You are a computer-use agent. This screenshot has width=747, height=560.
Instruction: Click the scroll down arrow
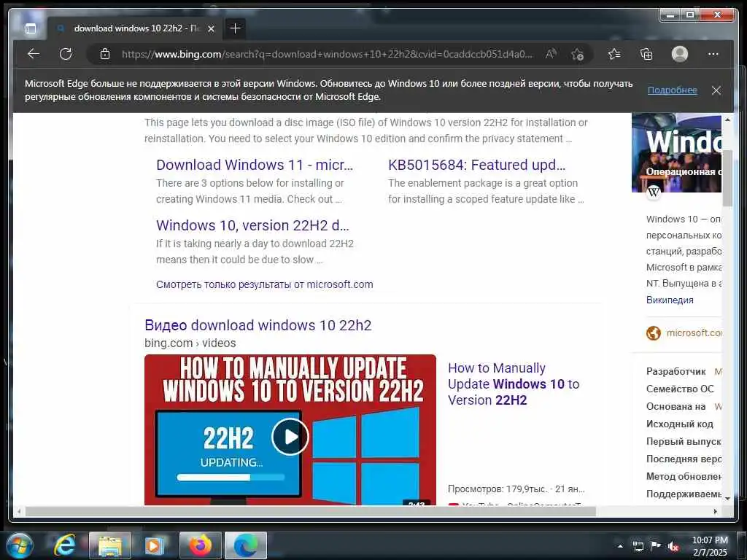727,499
